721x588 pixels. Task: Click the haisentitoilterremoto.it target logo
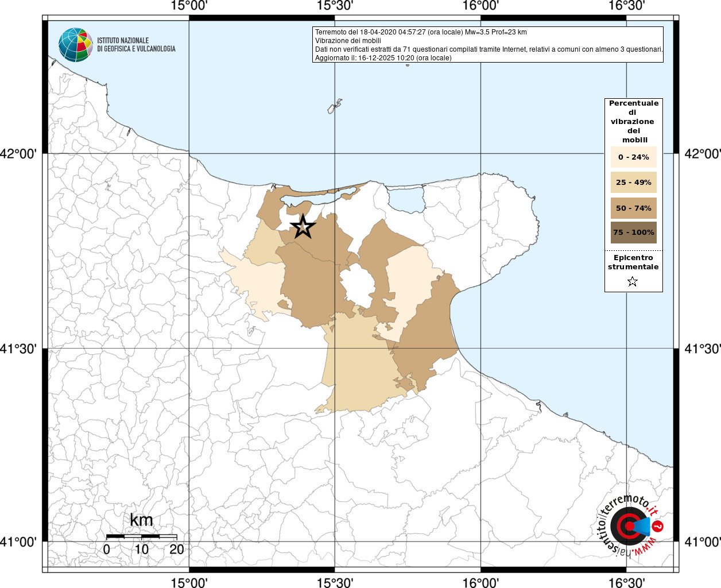point(630,526)
